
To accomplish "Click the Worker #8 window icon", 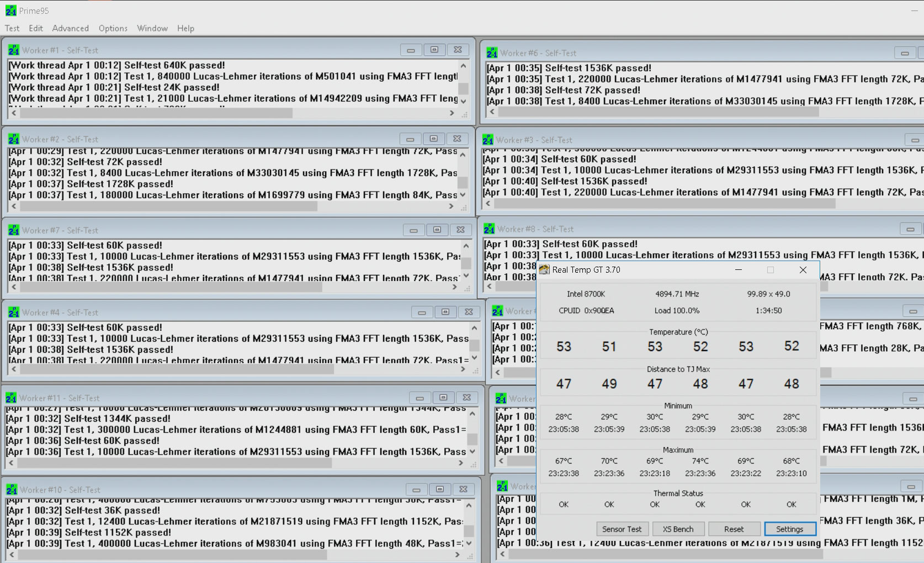I will pos(489,229).
